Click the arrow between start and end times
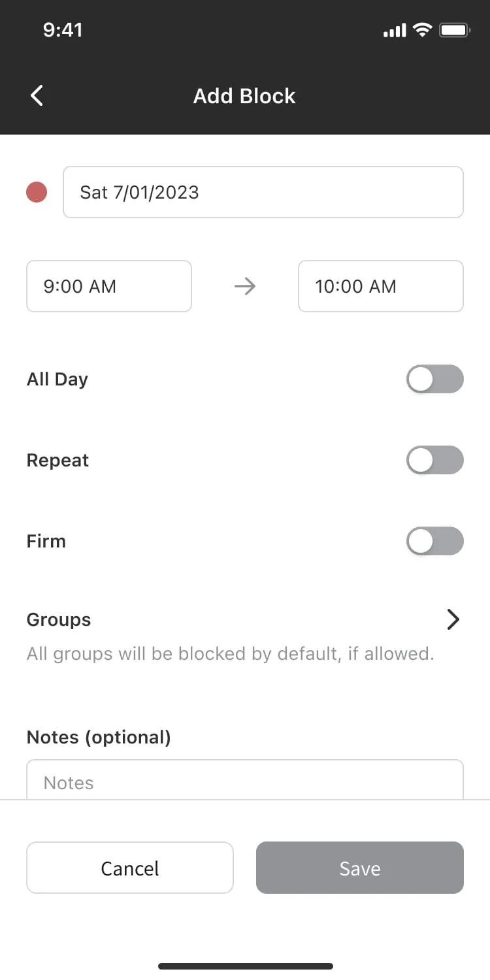 pyautogui.click(x=245, y=286)
